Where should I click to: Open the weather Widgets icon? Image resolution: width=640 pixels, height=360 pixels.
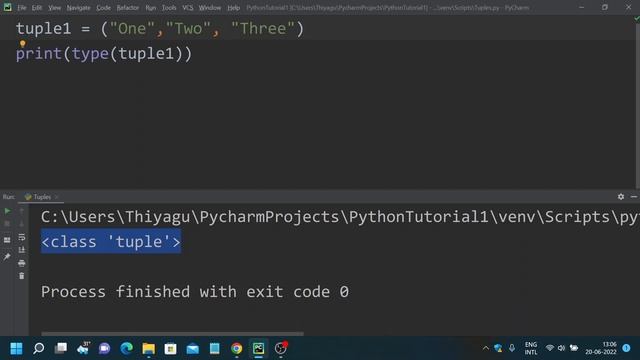(83, 348)
